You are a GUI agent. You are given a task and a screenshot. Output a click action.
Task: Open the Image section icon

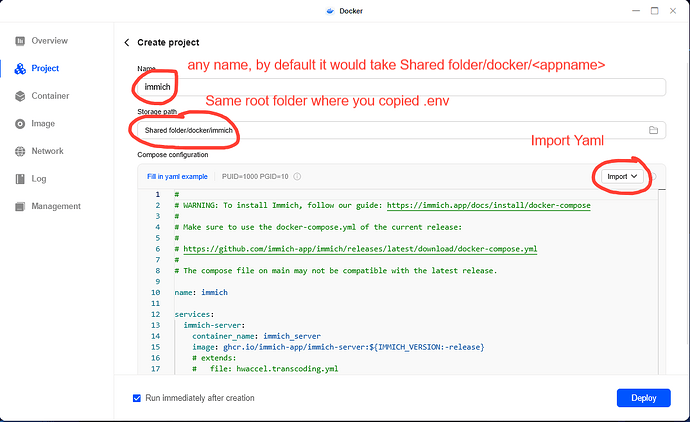[21, 124]
